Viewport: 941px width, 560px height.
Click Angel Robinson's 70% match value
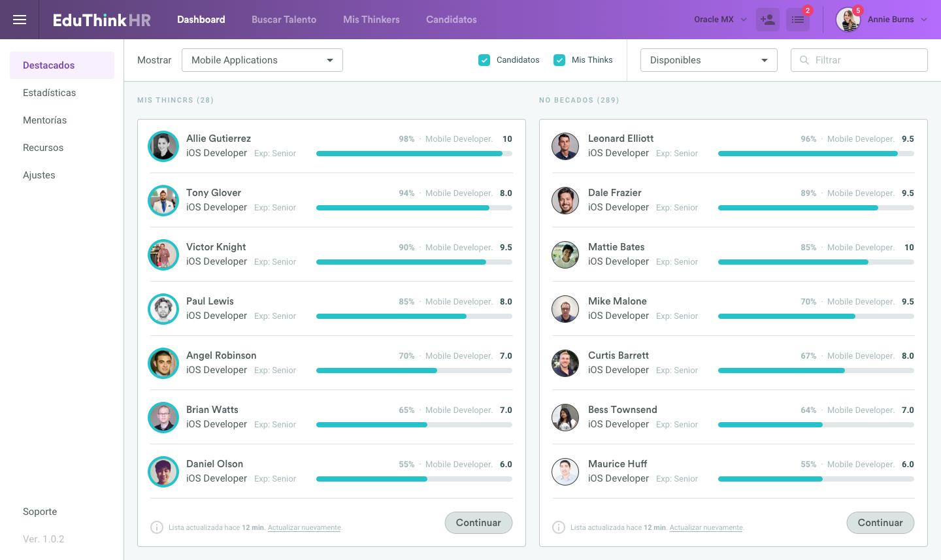(406, 356)
